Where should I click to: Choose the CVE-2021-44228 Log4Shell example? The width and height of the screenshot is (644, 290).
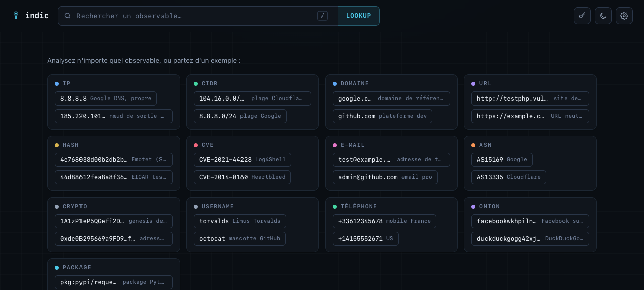point(243,160)
